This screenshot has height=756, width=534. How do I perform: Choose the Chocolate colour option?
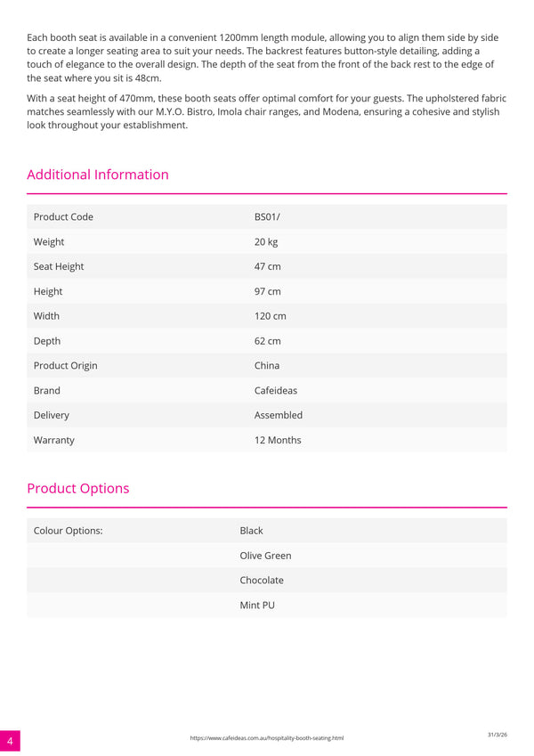point(262,581)
